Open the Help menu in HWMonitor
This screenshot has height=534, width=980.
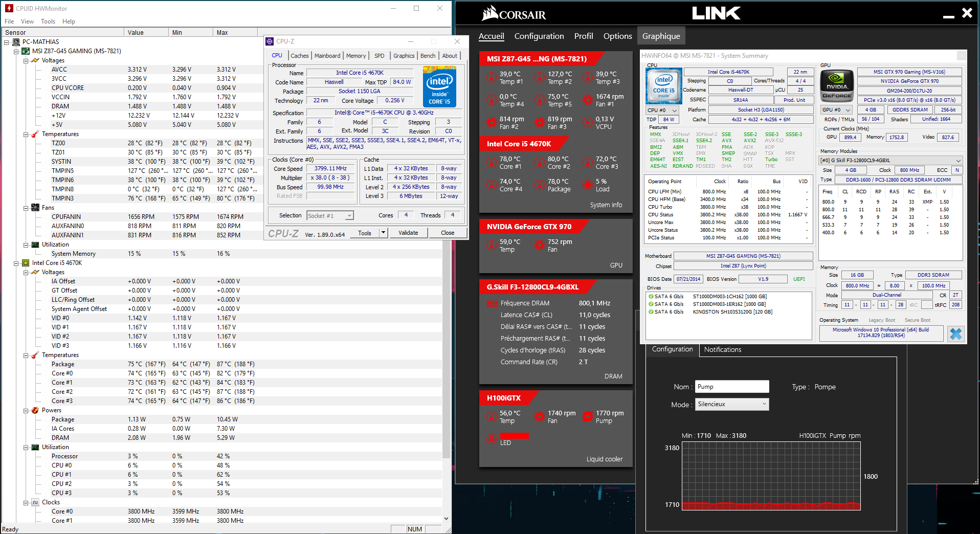tap(69, 21)
